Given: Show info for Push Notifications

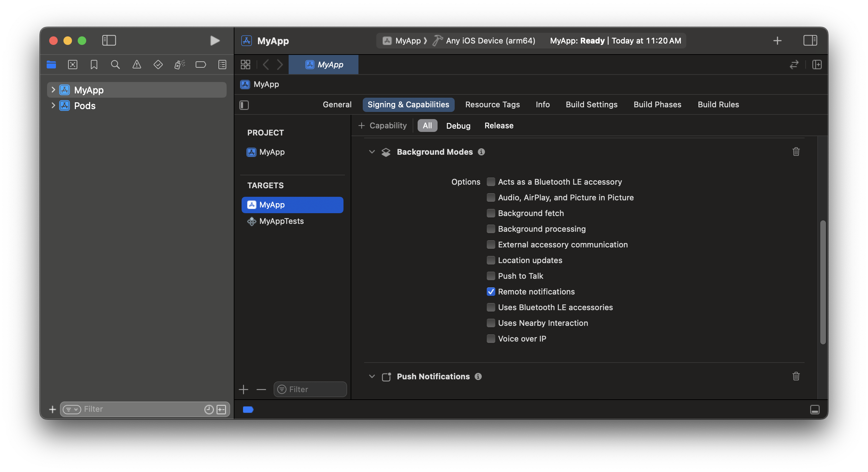Looking at the screenshot, I should (478, 376).
